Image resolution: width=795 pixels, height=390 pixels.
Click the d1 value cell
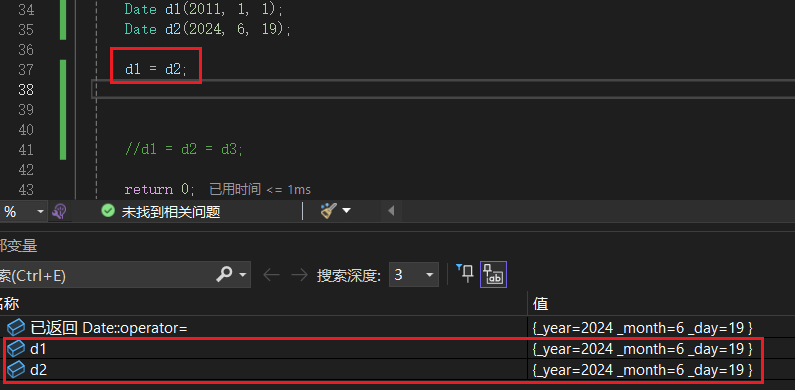click(642, 349)
